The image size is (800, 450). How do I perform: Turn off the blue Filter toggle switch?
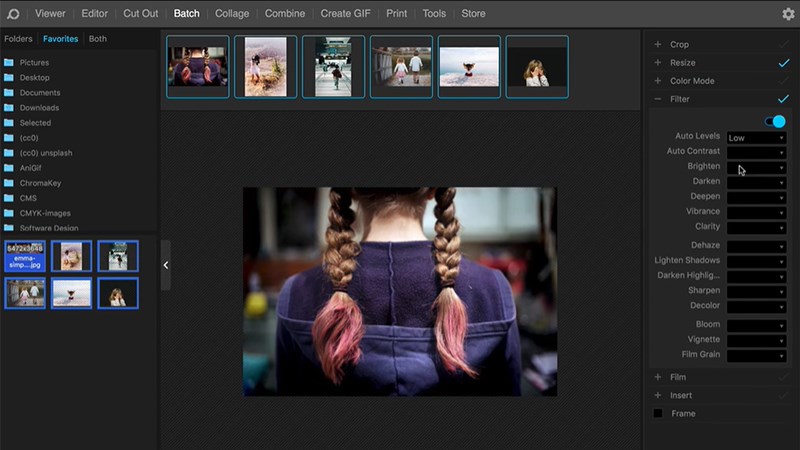(x=775, y=121)
